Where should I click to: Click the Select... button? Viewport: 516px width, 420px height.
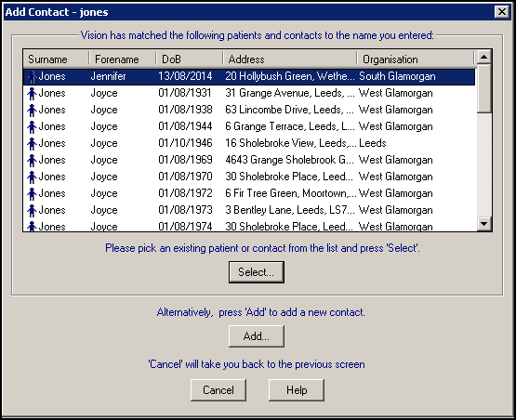[x=257, y=272]
